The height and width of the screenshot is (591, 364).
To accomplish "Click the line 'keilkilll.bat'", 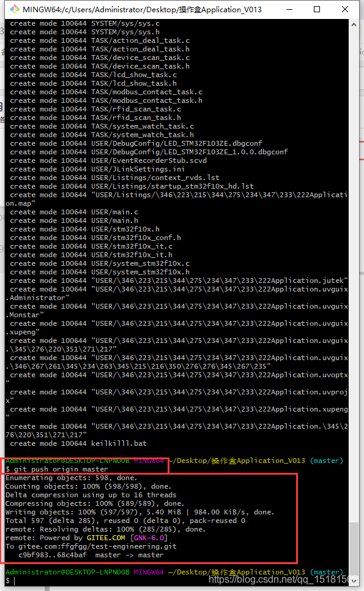I will [78, 443].
